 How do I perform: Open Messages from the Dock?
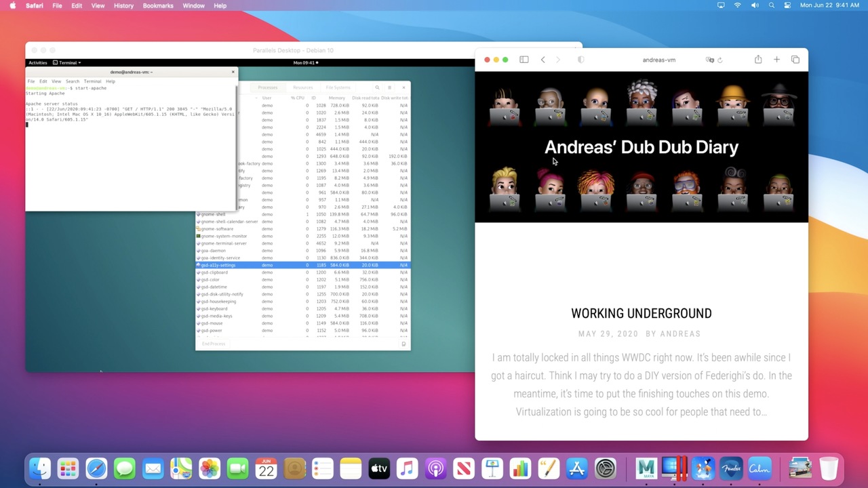(125, 468)
